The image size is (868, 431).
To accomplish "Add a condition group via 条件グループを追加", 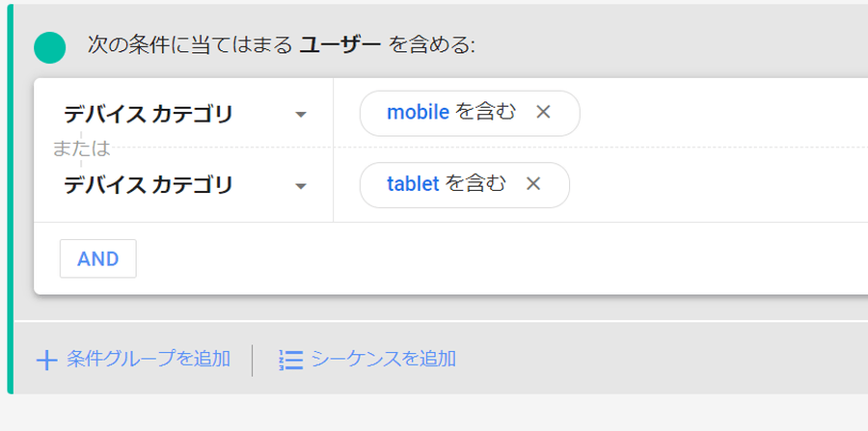I will pyautogui.click(x=149, y=360).
